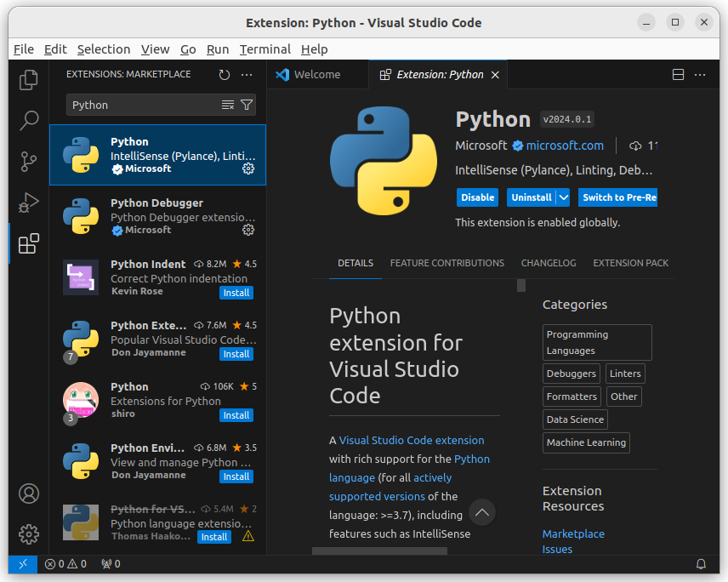This screenshot has width=728, height=582.
Task: Clear extensions search results icon
Action: [x=228, y=105]
